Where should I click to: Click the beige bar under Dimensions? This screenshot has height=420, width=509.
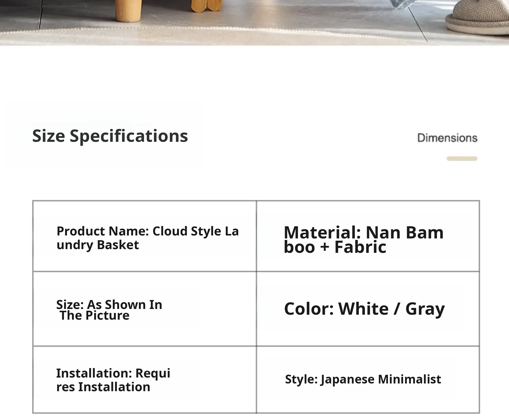(x=462, y=159)
